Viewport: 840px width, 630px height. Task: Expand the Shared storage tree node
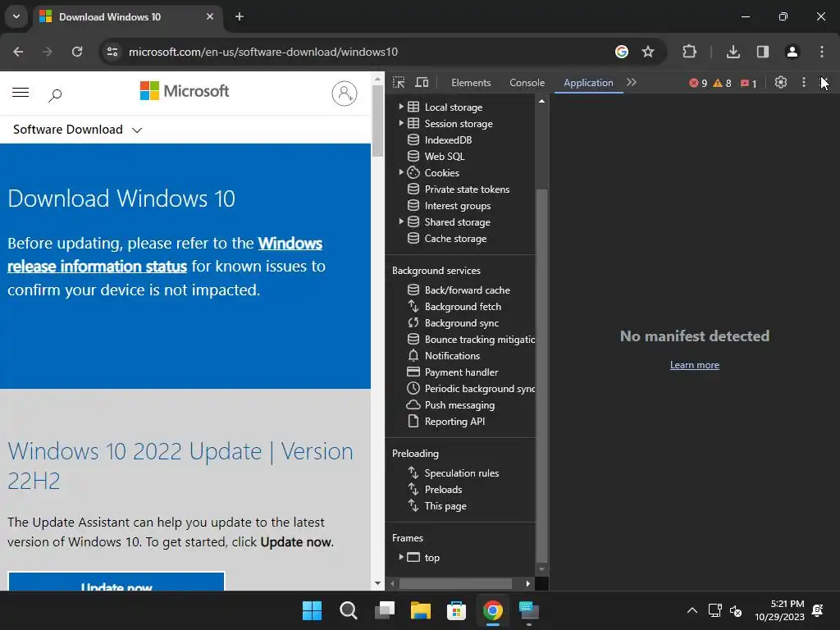click(x=400, y=221)
